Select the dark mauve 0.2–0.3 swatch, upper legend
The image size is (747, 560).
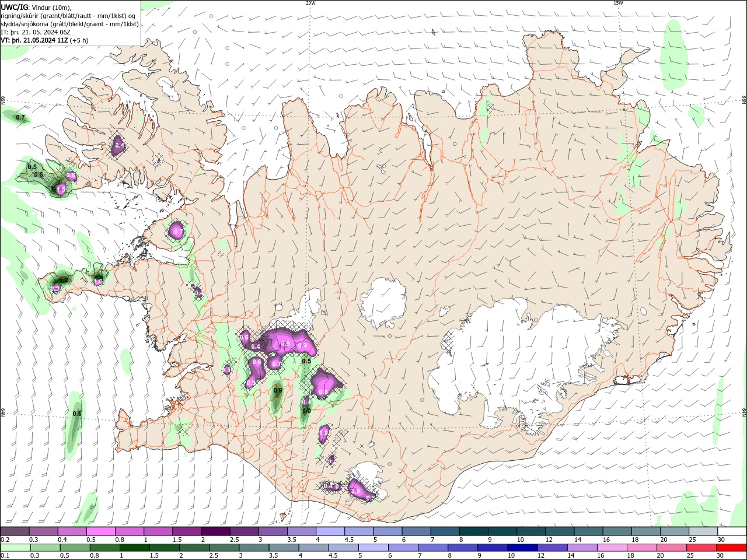click(15, 531)
